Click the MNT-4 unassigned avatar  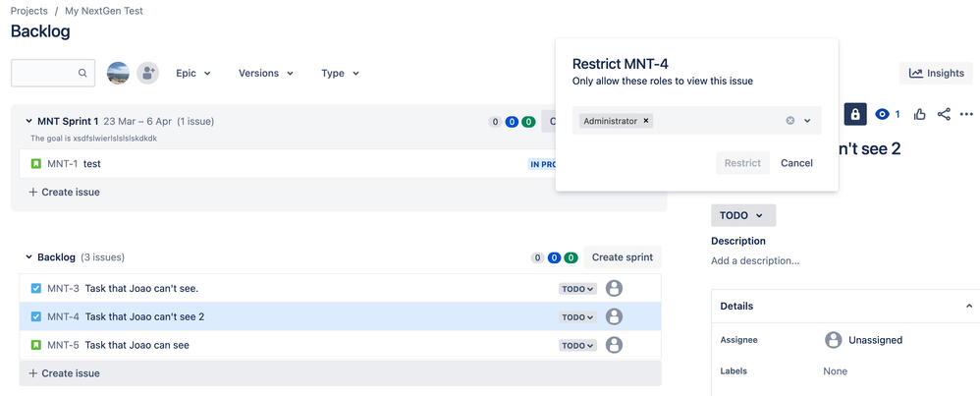tap(615, 316)
